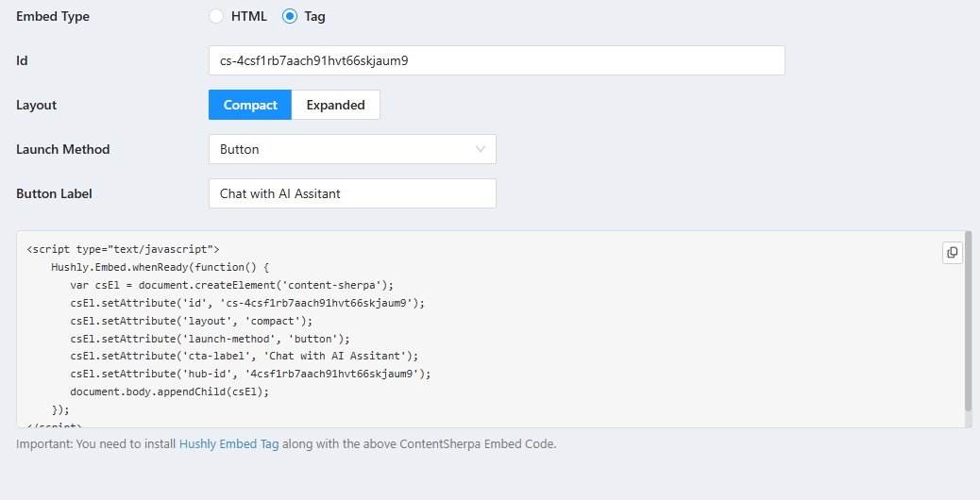This screenshot has height=500, width=980.
Task: Click the 'launch-method' setAttribute code line
Action: [210, 339]
